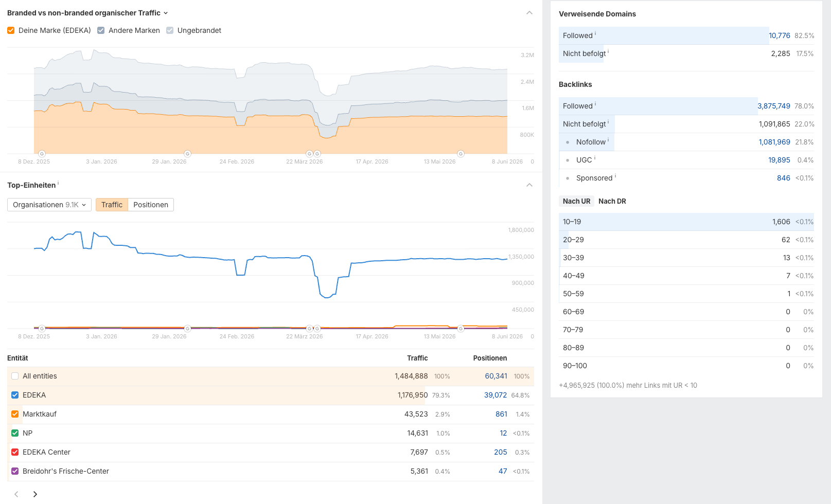831x504 pixels.
Task: Click the Backlinks section heading
Action: pyautogui.click(x=575, y=84)
